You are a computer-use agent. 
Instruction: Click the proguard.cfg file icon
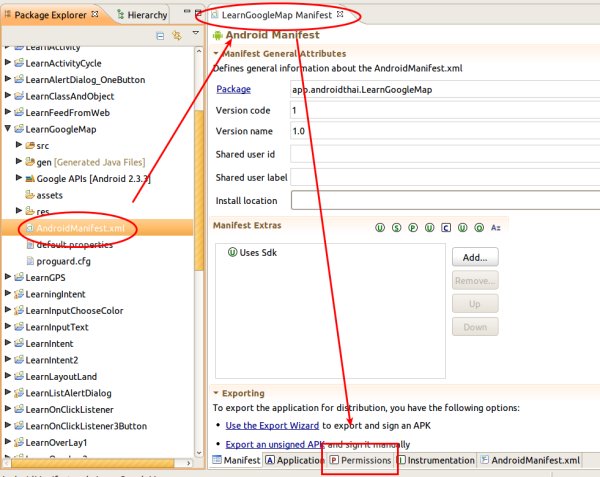click(30, 261)
